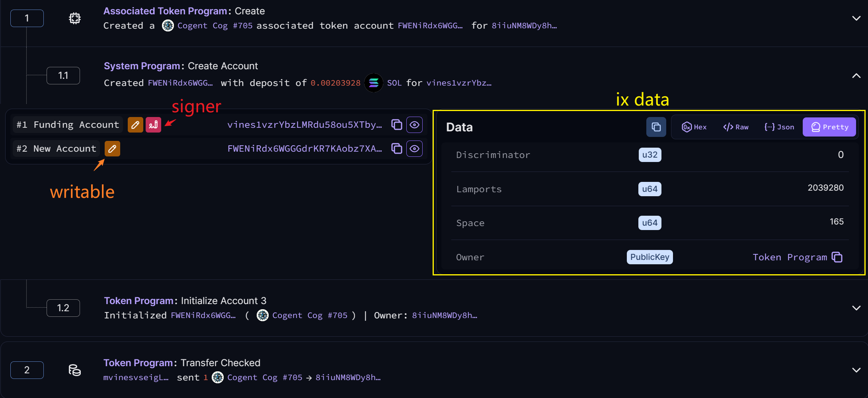Expand the Associated Token Program Create instruction

click(x=856, y=18)
